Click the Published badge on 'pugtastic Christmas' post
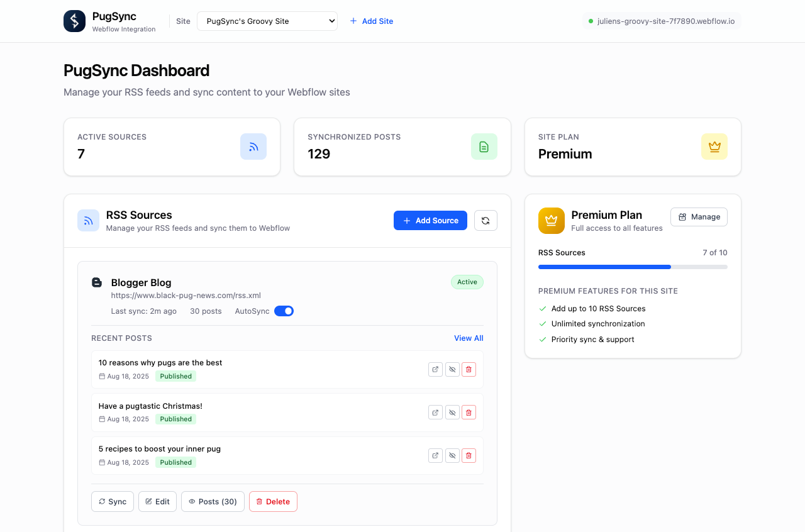 (x=175, y=419)
